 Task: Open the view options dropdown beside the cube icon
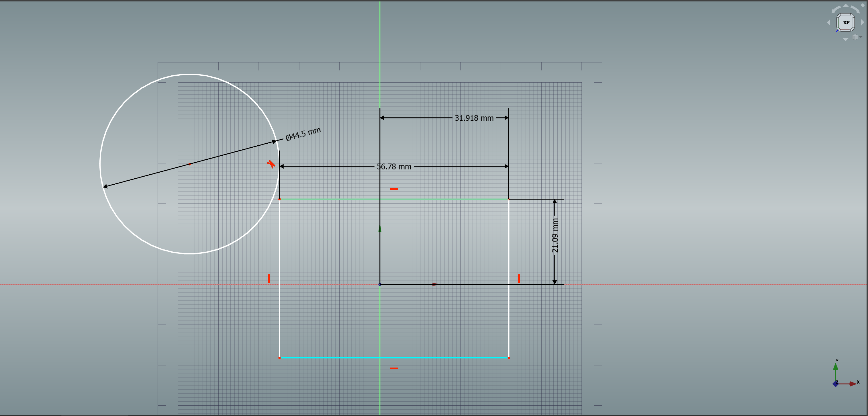pyautogui.click(x=861, y=37)
